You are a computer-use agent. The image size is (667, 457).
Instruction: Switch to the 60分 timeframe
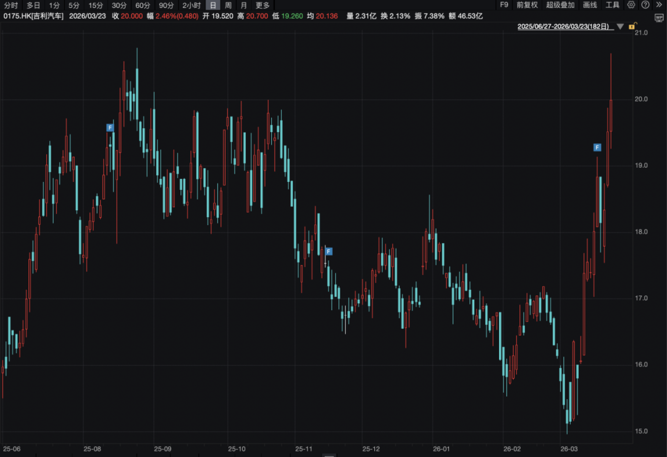pos(143,5)
